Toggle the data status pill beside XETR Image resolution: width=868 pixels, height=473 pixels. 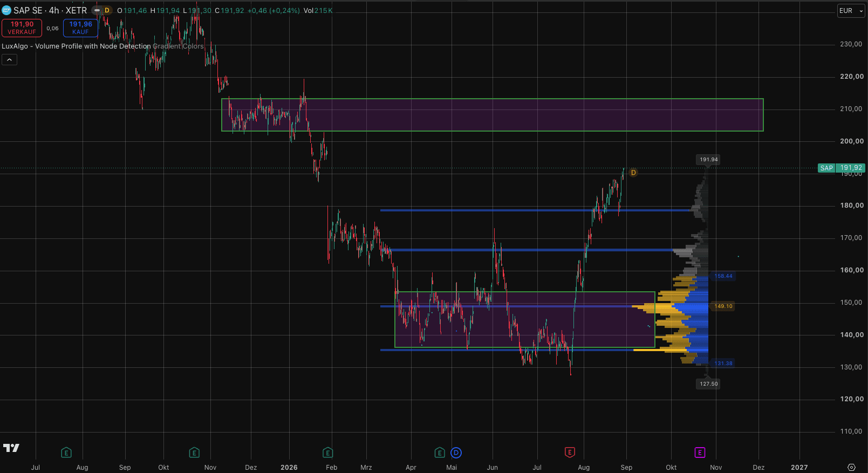(97, 10)
